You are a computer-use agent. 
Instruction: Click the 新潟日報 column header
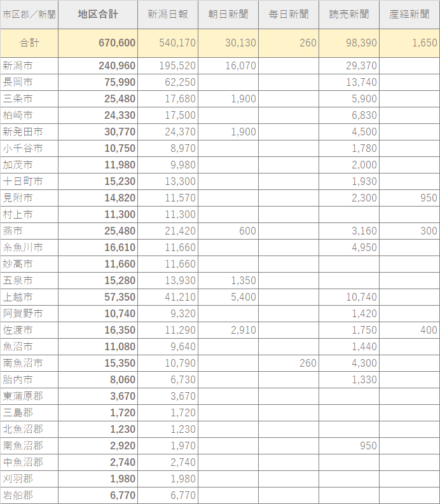coord(168,14)
